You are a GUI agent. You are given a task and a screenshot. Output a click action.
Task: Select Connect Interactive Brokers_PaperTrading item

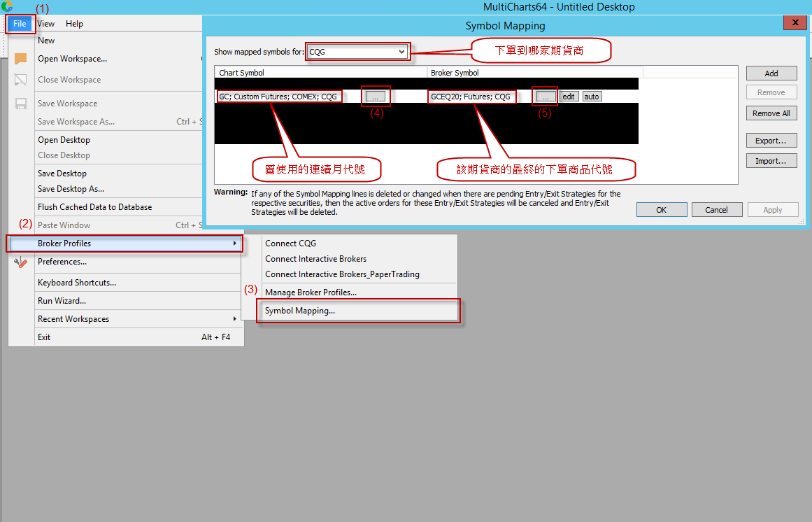tap(342, 274)
